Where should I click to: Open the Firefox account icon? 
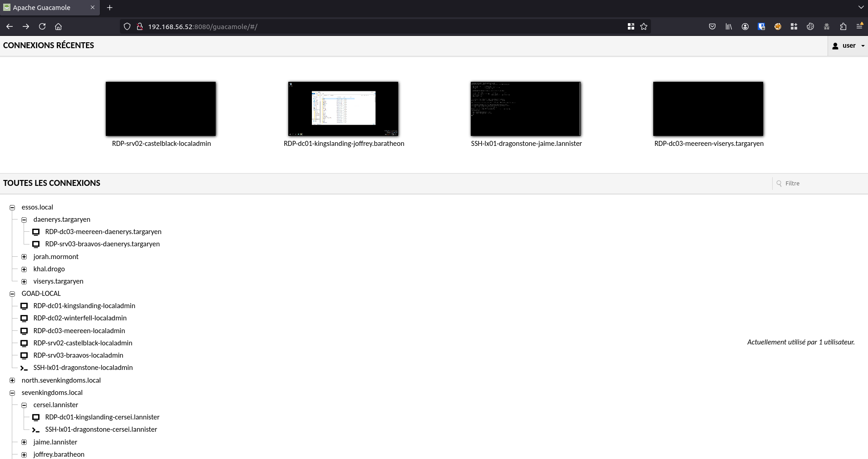[745, 26]
